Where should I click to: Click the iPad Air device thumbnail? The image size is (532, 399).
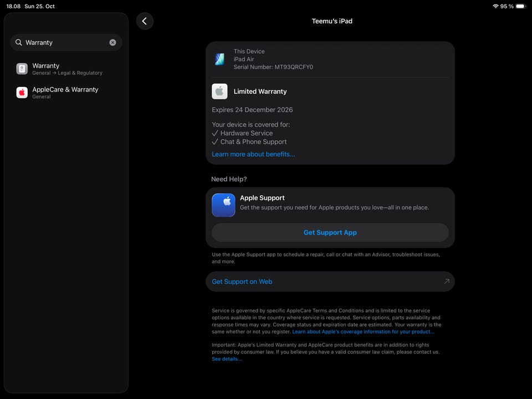220,59
